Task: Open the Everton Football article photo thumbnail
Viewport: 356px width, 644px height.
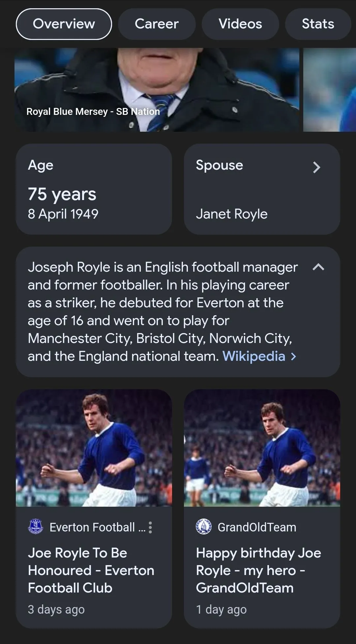Action: [x=94, y=448]
